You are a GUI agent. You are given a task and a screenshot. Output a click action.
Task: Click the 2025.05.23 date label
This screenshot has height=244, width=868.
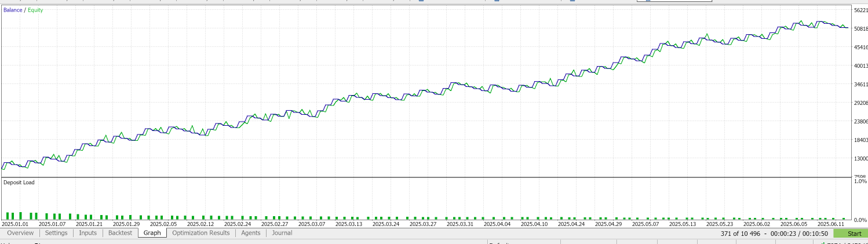pyautogui.click(x=720, y=224)
